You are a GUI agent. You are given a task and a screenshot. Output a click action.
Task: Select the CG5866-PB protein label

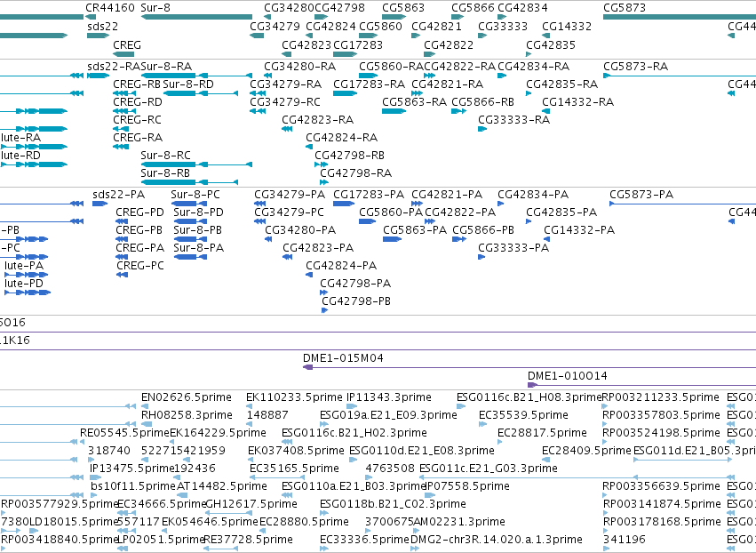click(483, 230)
